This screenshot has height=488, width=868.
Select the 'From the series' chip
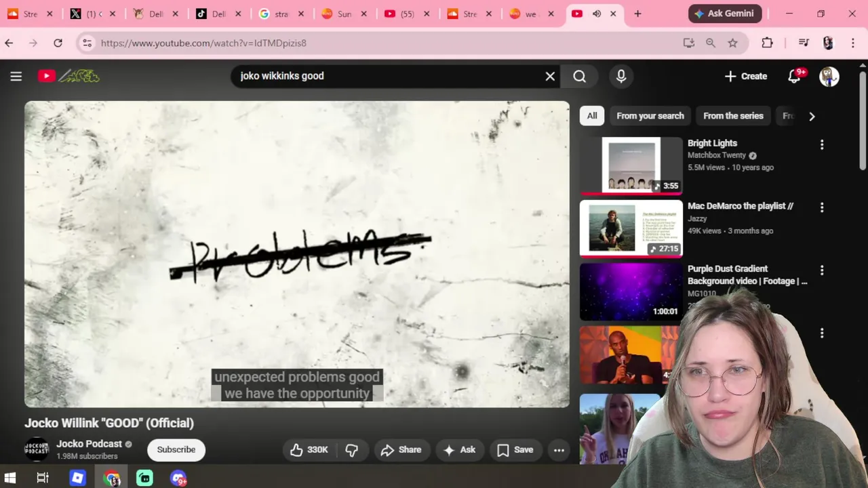click(x=733, y=116)
